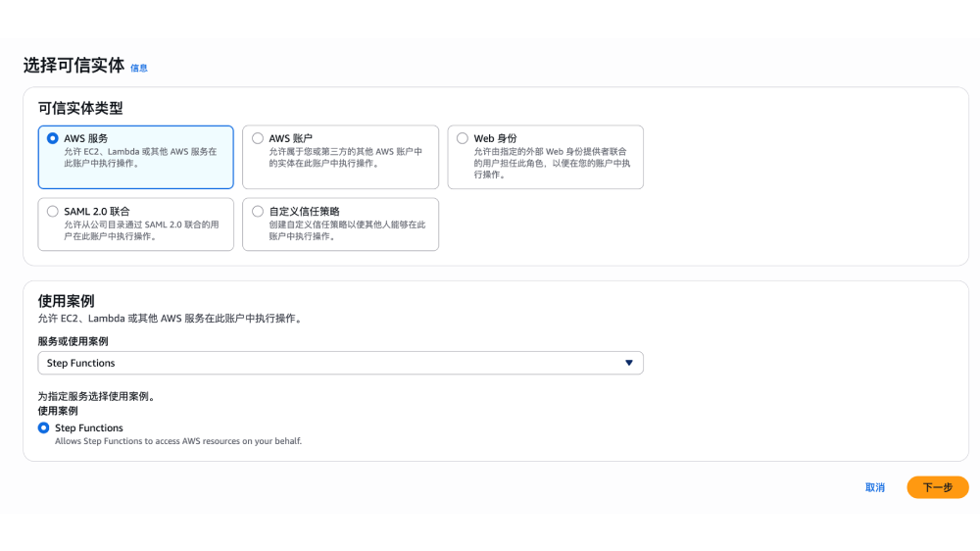Click the dropdown arrow in the service selector
Image resolution: width=980 pixels, height=551 pixels.
[629, 363]
